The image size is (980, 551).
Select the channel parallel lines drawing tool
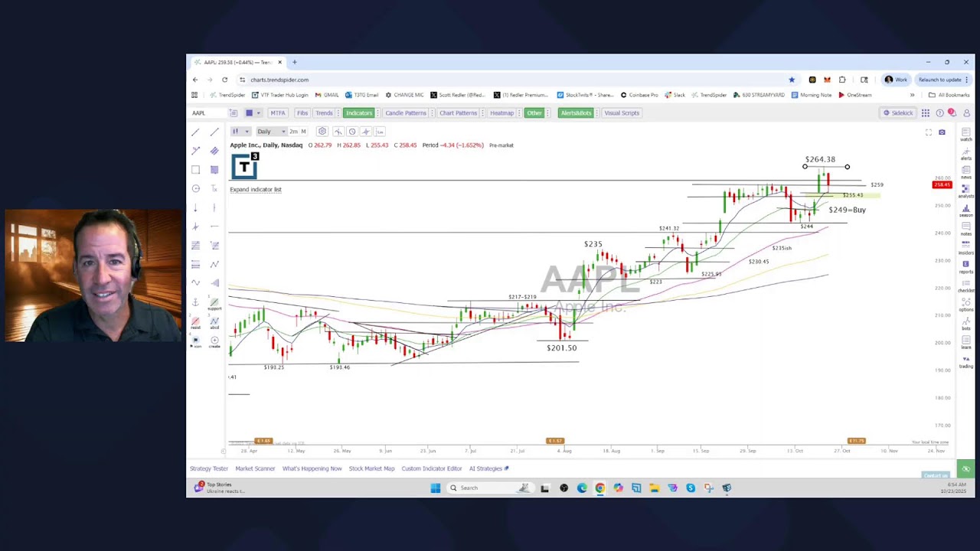pos(214,151)
